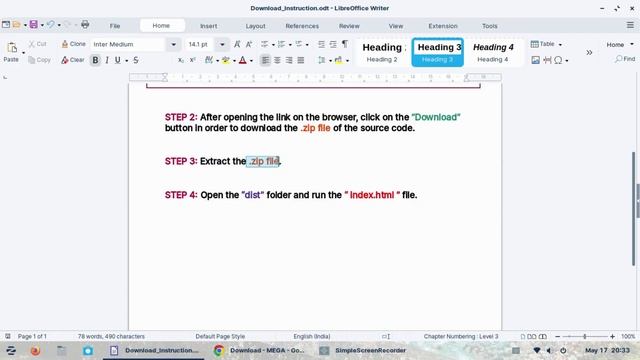Apply the Heading 4 style

[x=493, y=52]
